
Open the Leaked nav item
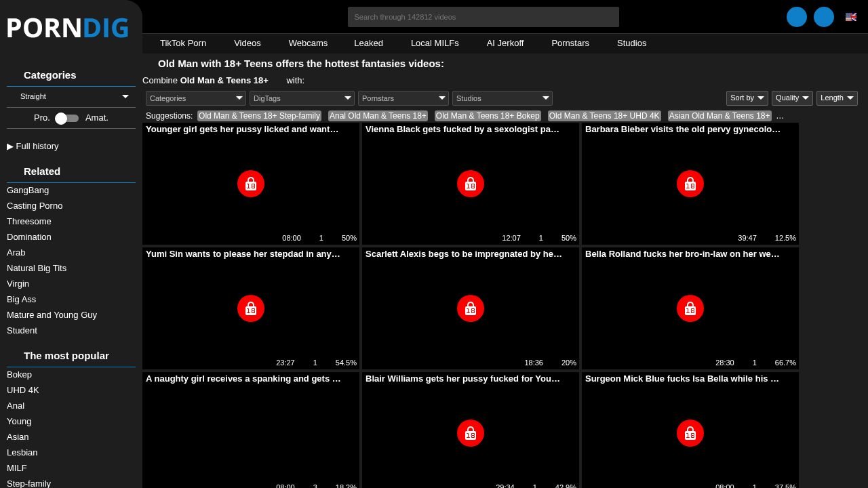[368, 43]
